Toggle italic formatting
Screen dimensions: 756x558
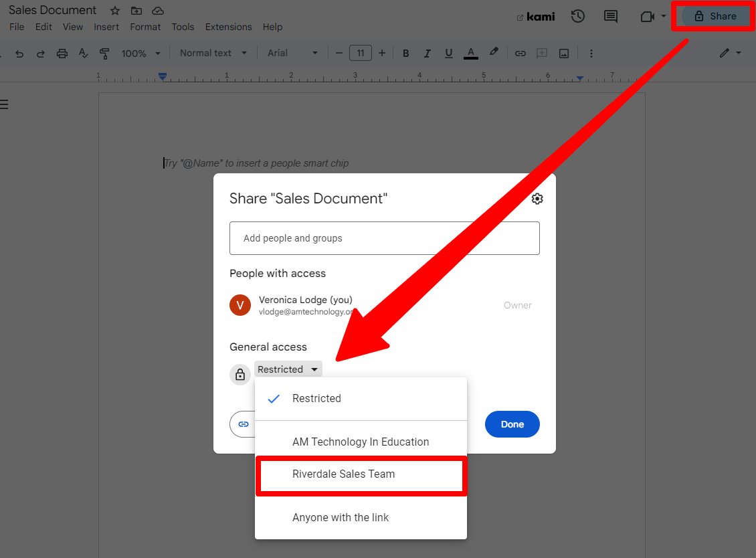pos(427,54)
